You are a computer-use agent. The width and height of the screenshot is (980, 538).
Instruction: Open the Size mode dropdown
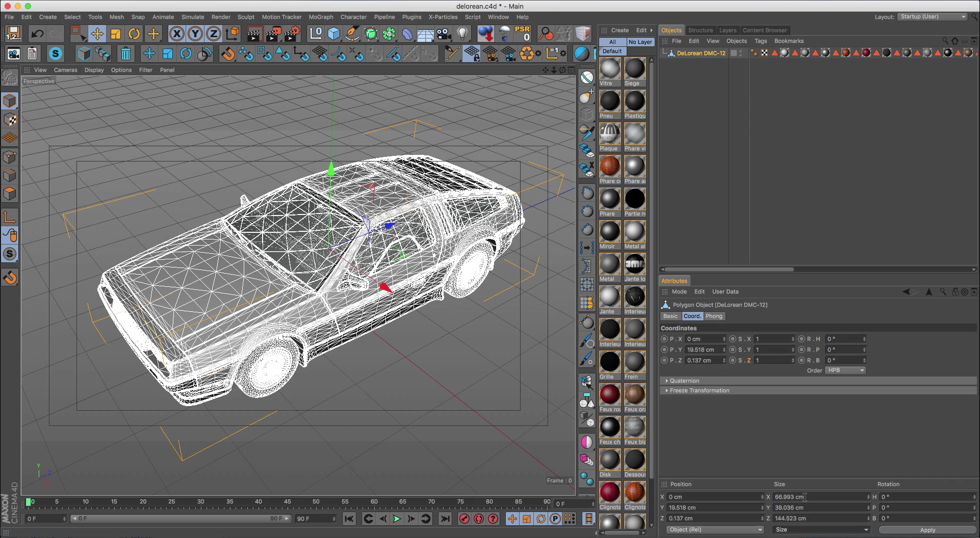point(821,530)
